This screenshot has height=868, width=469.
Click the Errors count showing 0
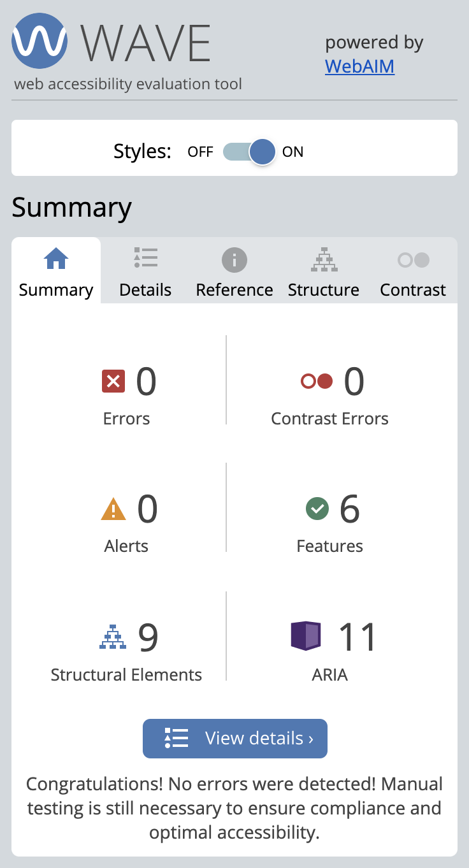(147, 380)
